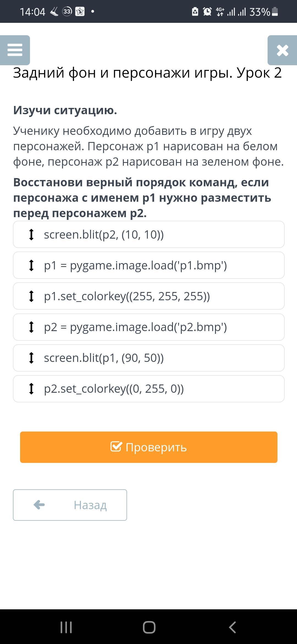Select the p1 = pygame.image.load('p1.bmp') row

[148, 265]
